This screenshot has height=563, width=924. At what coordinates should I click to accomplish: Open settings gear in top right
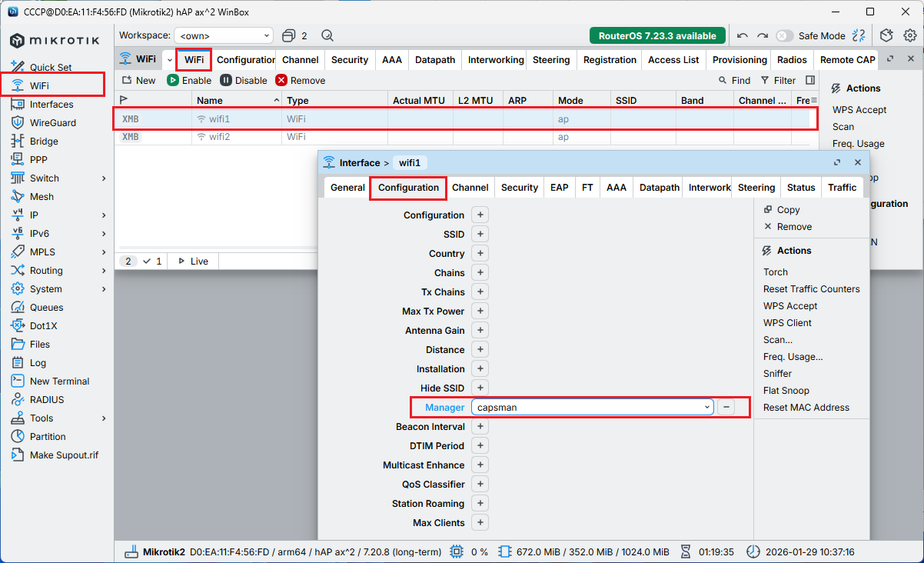[x=909, y=35]
